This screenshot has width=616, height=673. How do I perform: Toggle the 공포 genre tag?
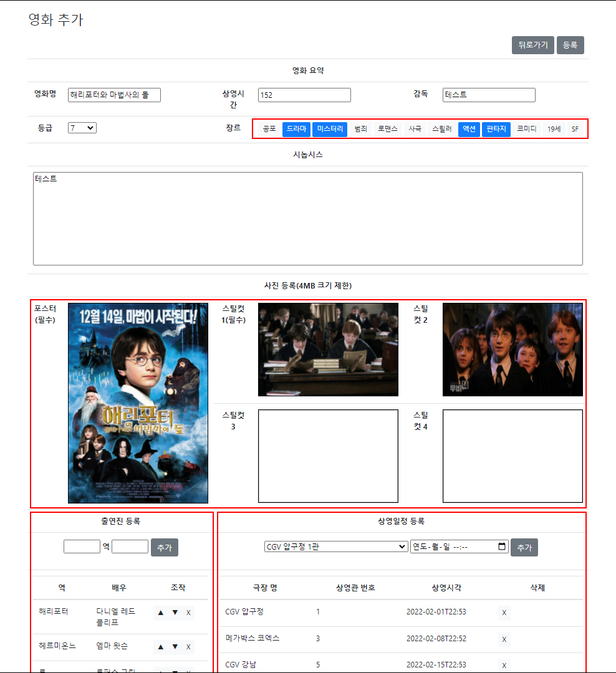[269, 129]
